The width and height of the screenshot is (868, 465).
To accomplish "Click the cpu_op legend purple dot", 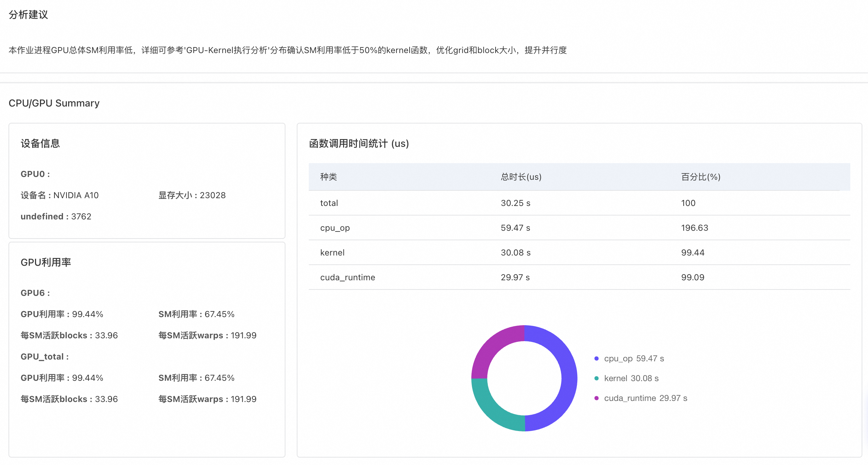I will point(596,358).
